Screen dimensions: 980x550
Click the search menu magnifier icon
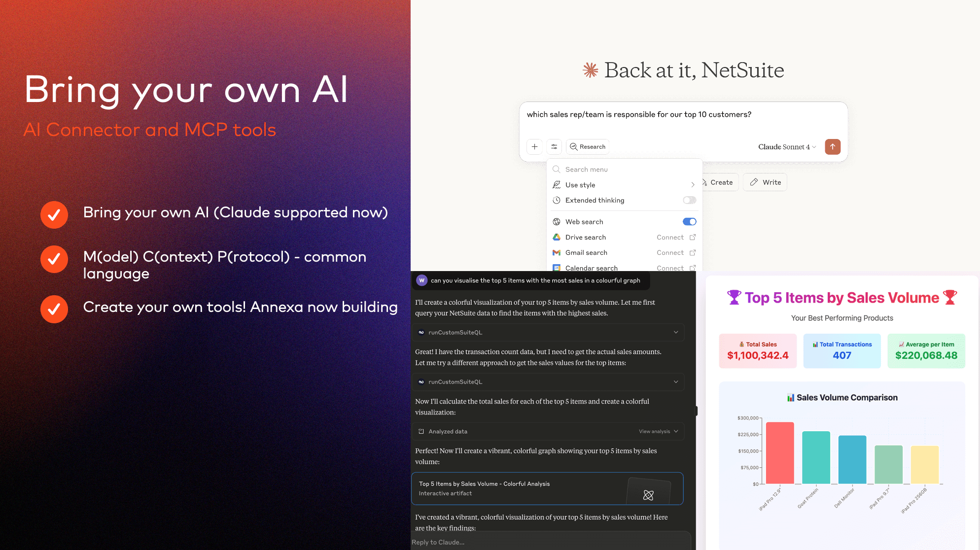coord(557,170)
